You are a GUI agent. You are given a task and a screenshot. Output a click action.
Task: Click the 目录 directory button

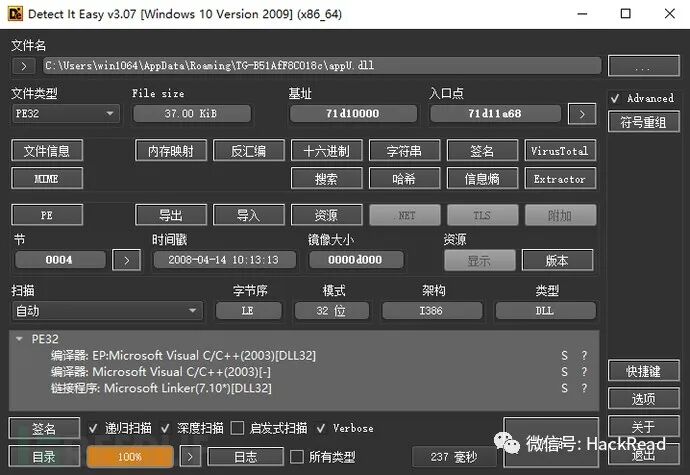click(x=44, y=457)
